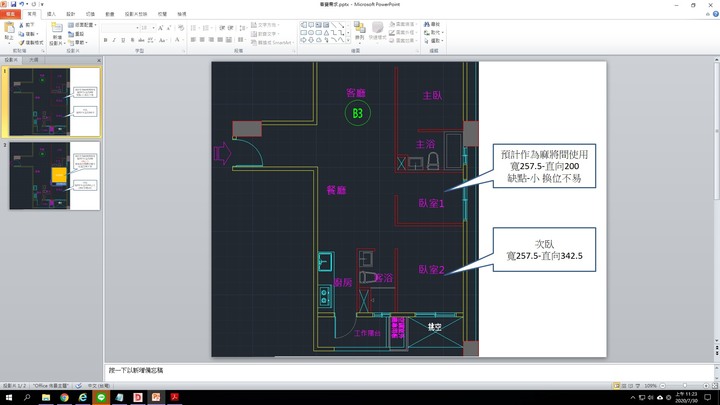Click Fit slide to window icon

tap(715, 386)
